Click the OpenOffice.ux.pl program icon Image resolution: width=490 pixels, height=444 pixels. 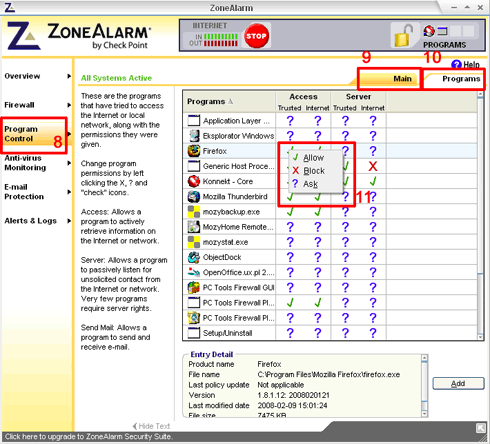click(x=194, y=272)
